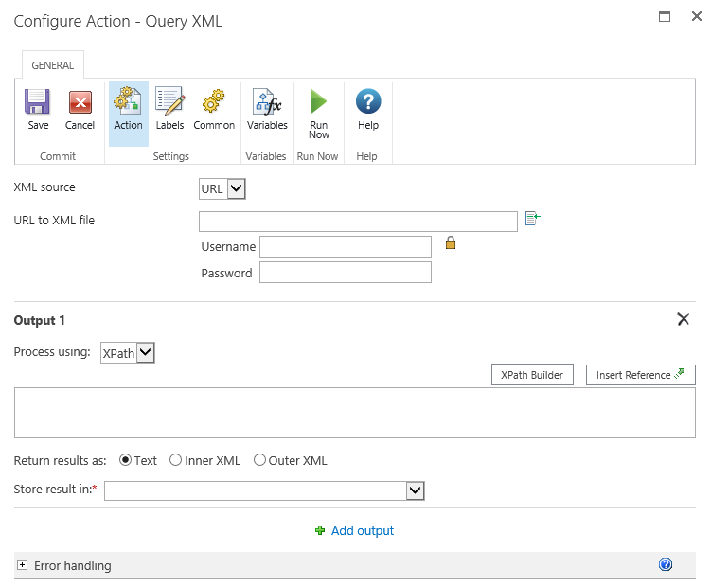
Task: Open the Process using XPath dropdown
Action: (x=128, y=353)
